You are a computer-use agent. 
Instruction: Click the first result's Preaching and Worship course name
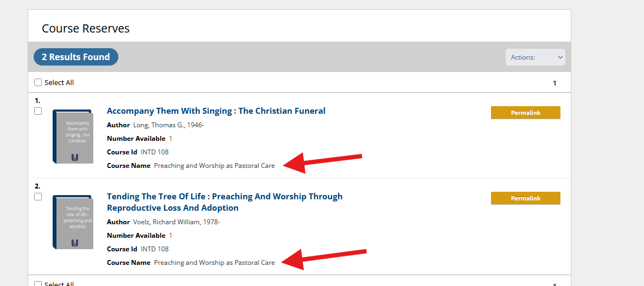point(214,166)
